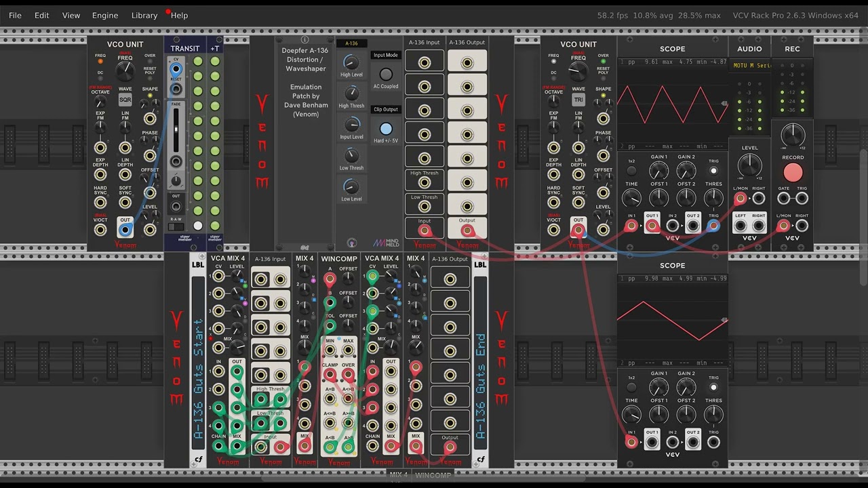Click the OUT jack on right VCO Unit

(x=578, y=230)
